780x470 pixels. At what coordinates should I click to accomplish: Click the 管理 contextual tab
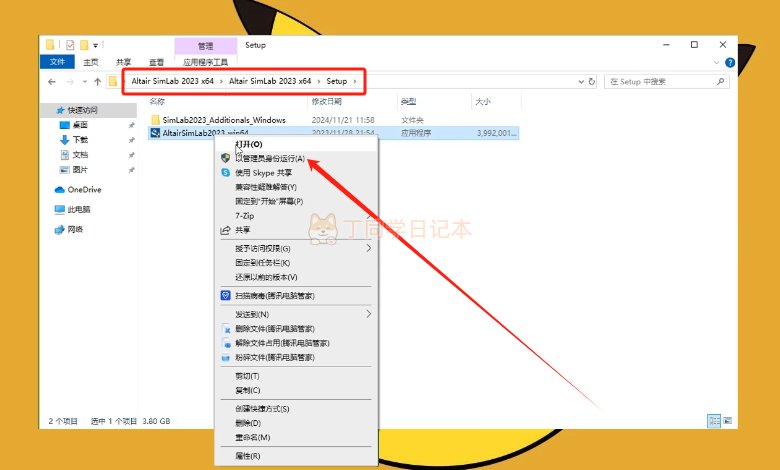(x=205, y=46)
